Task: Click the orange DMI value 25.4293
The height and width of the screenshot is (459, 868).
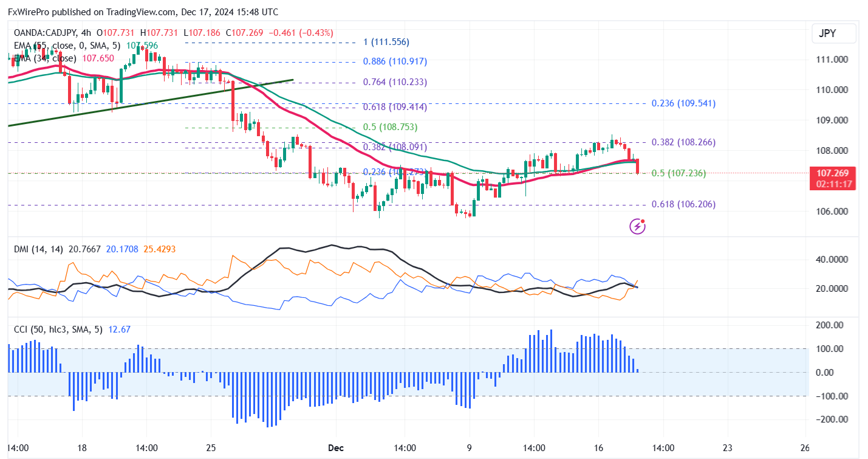Action: pos(160,249)
